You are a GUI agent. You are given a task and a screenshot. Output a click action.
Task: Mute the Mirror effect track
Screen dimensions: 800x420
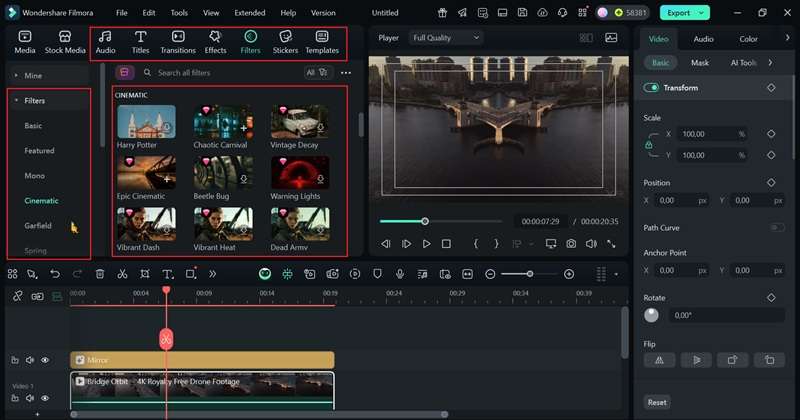[x=30, y=360]
